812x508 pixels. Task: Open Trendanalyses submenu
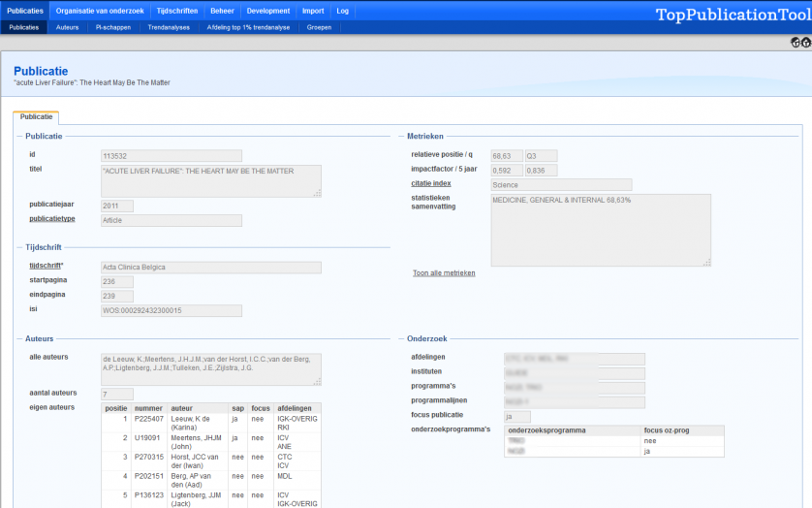tap(169, 27)
